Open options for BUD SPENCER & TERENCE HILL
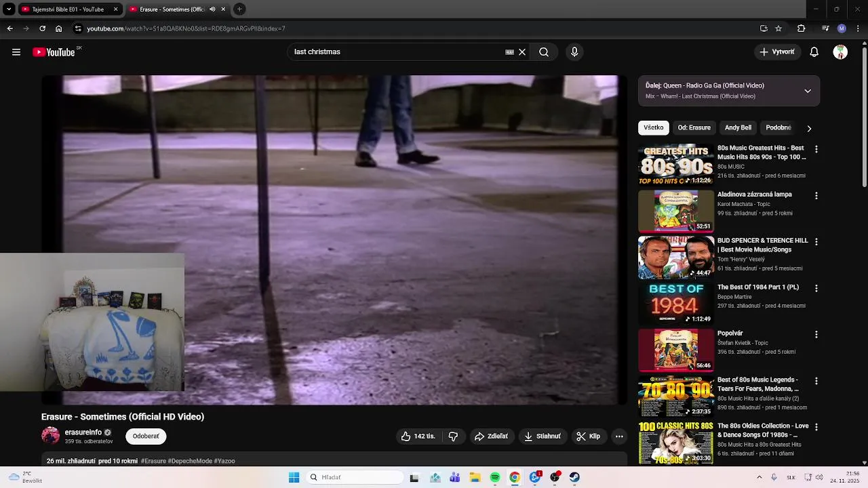The image size is (868, 488). click(816, 242)
